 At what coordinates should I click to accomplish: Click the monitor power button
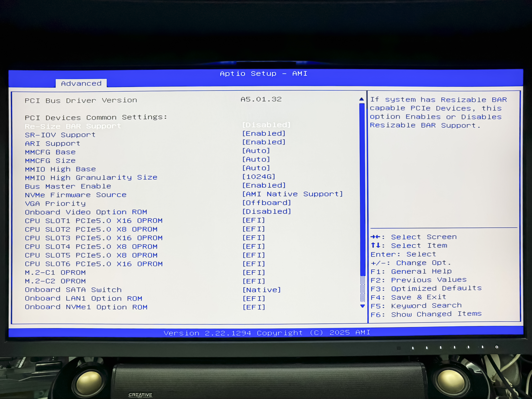click(497, 347)
